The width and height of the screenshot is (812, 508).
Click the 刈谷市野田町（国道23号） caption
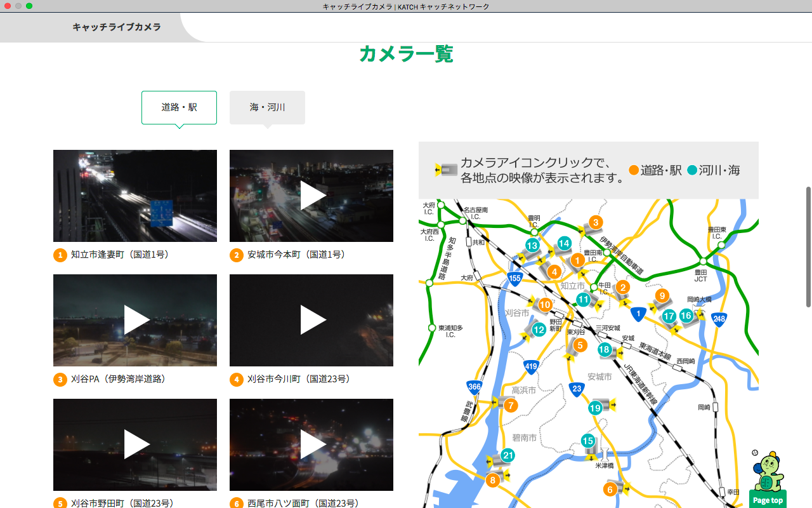[123, 503]
